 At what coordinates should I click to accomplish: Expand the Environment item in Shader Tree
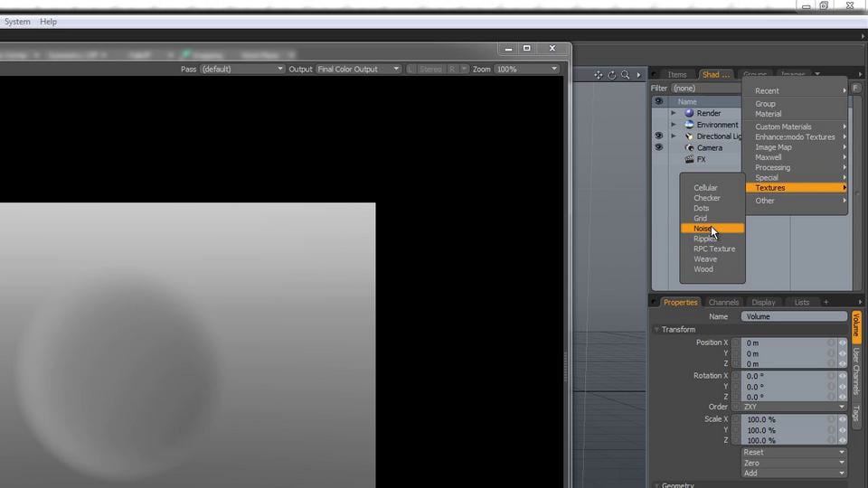[674, 125]
